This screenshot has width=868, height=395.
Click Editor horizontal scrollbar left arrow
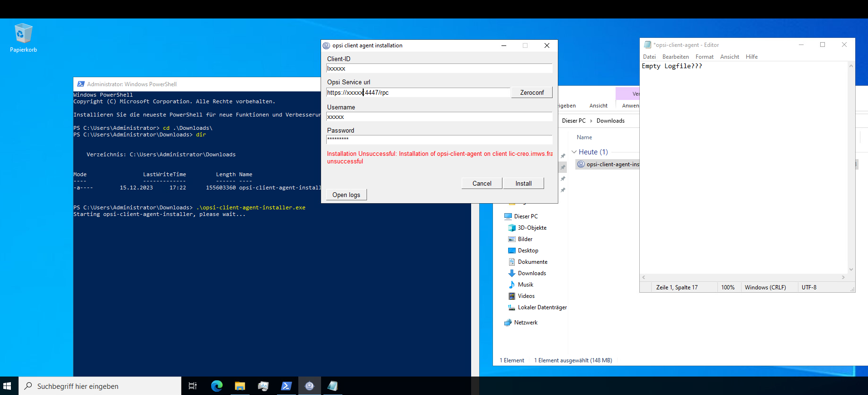pyautogui.click(x=644, y=278)
